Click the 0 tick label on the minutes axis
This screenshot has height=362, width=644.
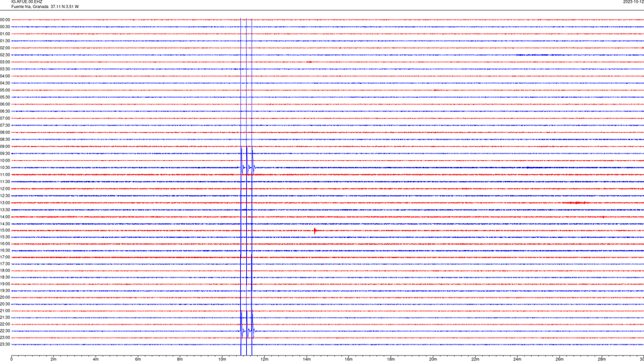tap(11, 359)
